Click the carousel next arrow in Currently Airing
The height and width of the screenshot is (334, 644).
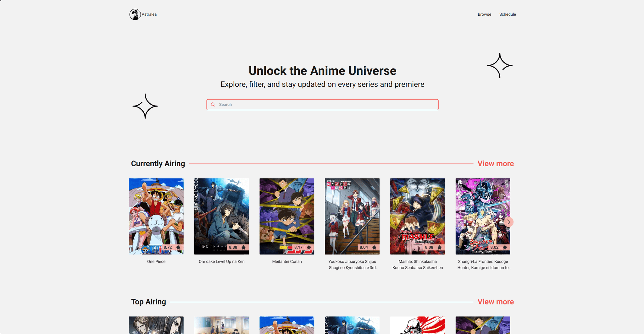508,222
